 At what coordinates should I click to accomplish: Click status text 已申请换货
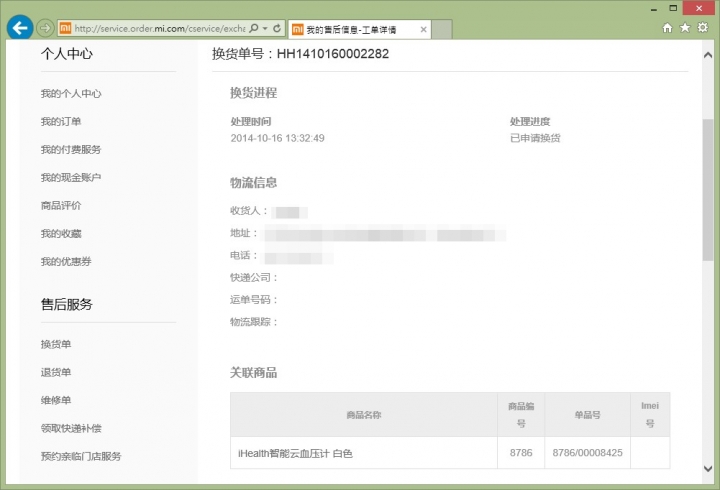(x=535, y=138)
